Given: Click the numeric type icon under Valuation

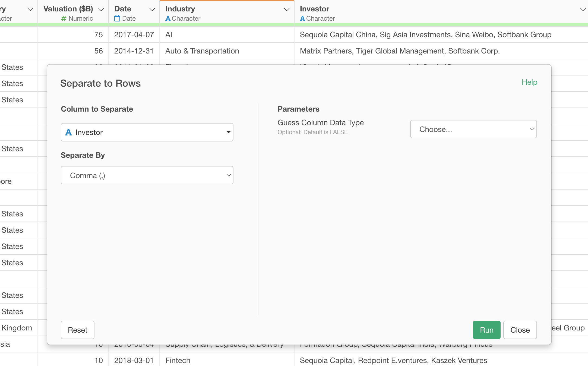Looking at the screenshot, I should point(64,18).
